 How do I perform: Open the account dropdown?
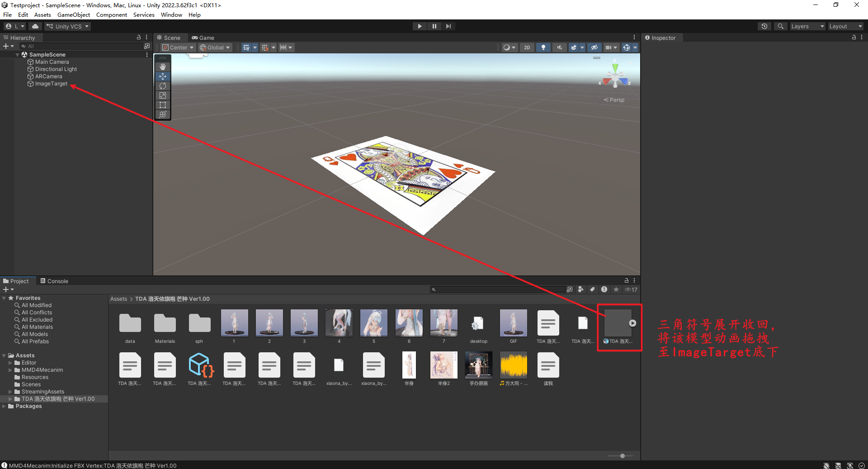pyautogui.click(x=15, y=26)
